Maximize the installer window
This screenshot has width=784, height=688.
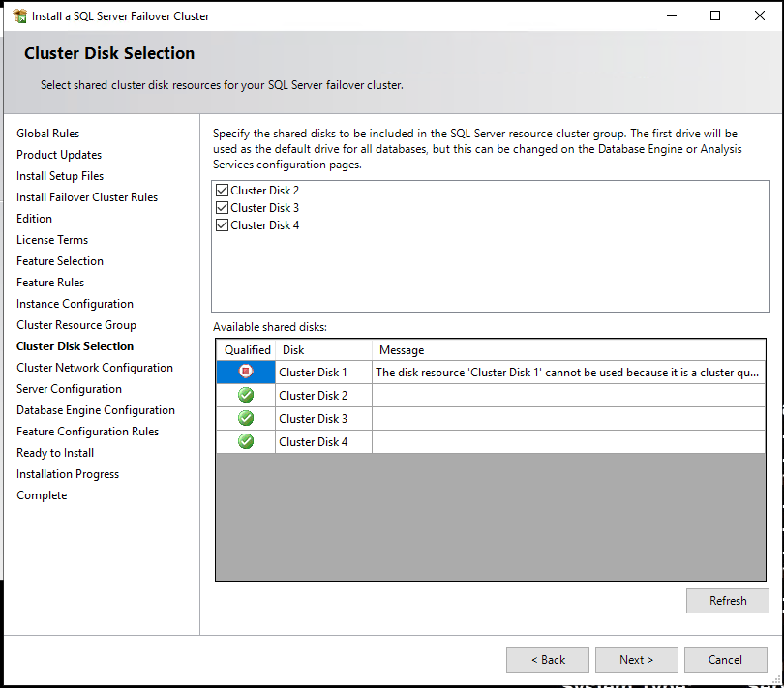click(715, 16)
